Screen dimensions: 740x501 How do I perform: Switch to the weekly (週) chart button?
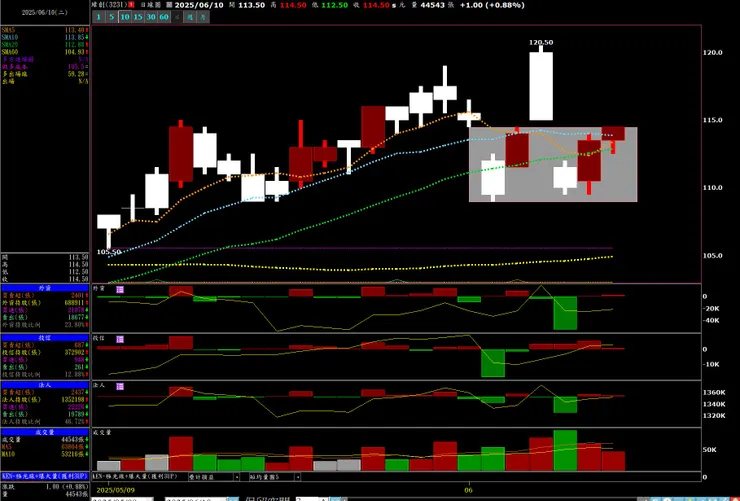[x=190, y=17]
